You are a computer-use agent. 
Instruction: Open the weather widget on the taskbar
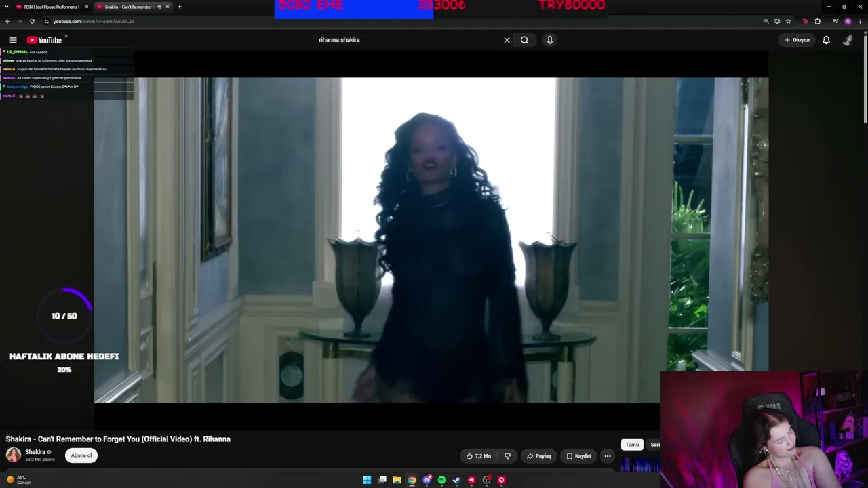click(x=19, y=480)
